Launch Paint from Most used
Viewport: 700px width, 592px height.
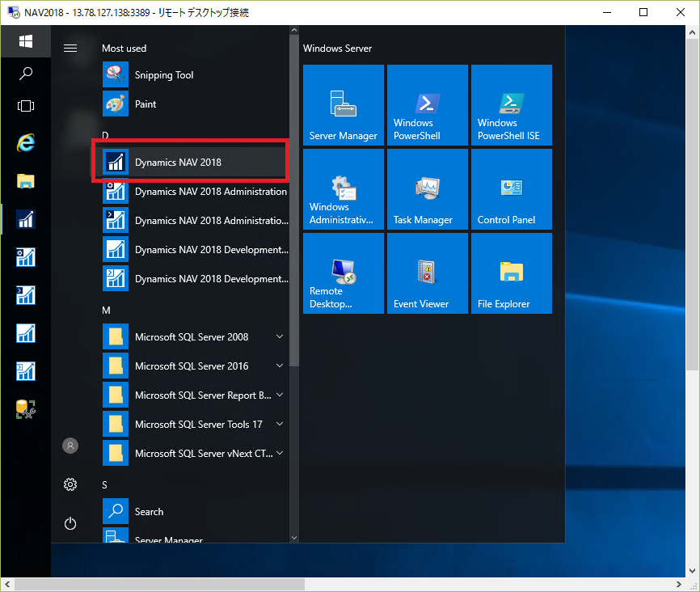196,104
